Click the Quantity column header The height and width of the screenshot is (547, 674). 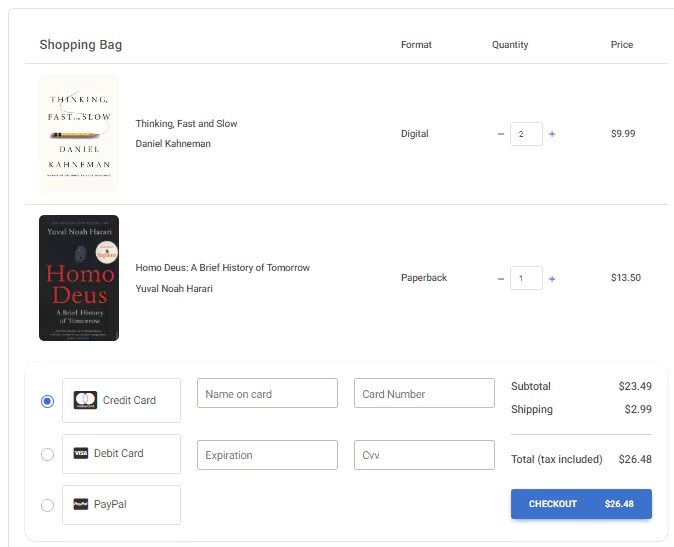[x=510, y=45]
